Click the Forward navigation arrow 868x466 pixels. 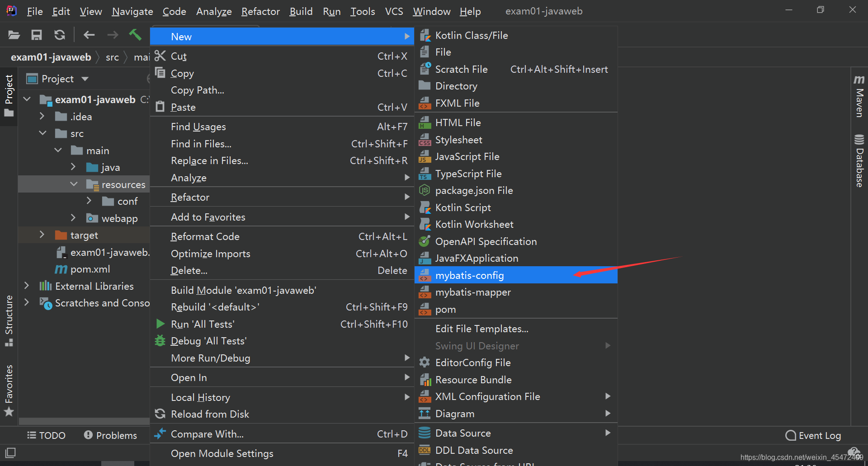(113, 35)
